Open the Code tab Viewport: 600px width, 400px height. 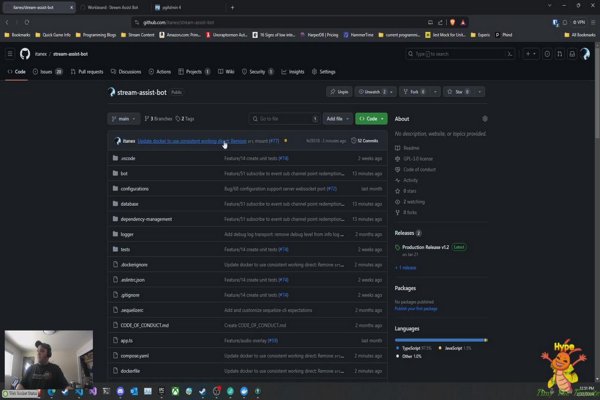(16, 72)
